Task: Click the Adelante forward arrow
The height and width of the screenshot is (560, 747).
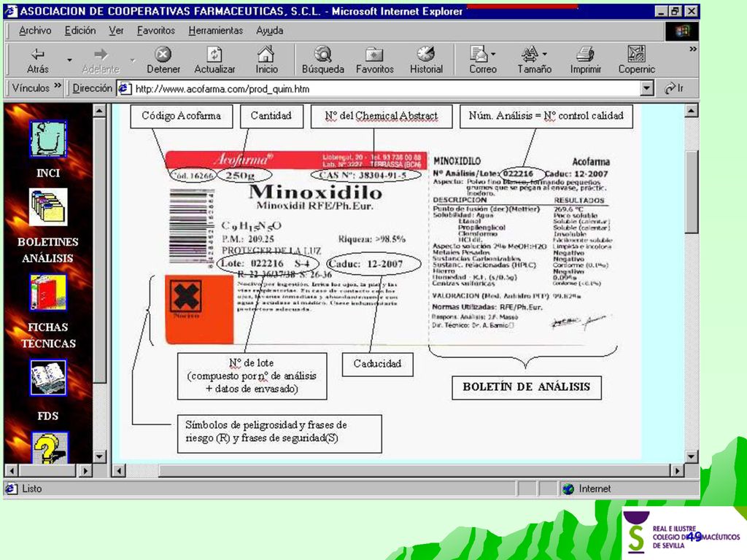Action: point(101,60)
